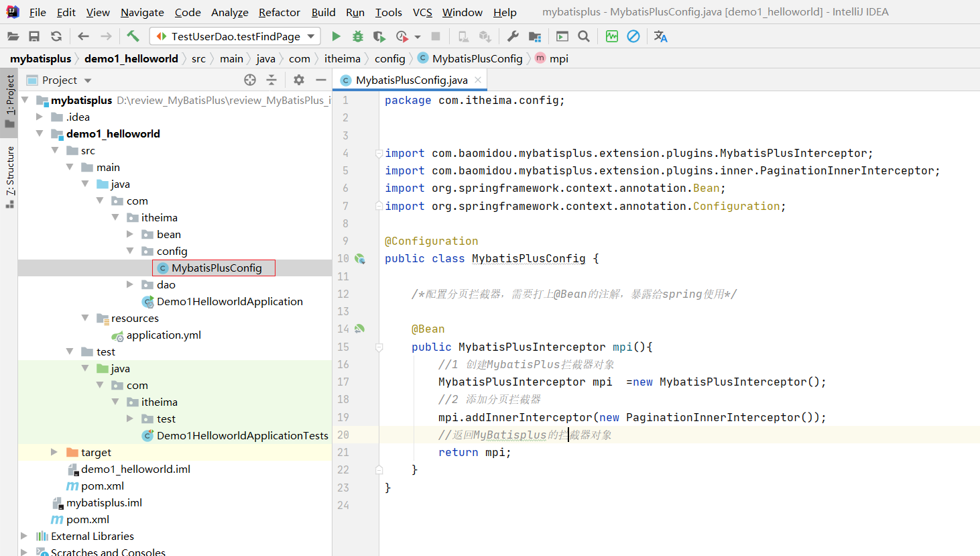Run with Coverage shield icon
Viewport: 980px width, 556px height.
point(379,36)
